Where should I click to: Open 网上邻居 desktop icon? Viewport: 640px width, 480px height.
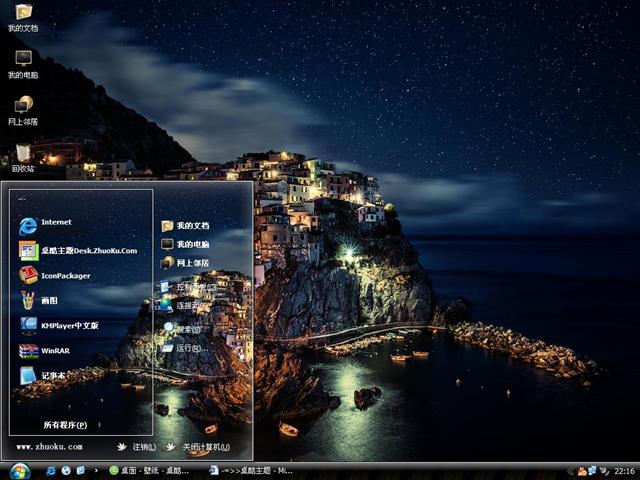tap(23, 107)
